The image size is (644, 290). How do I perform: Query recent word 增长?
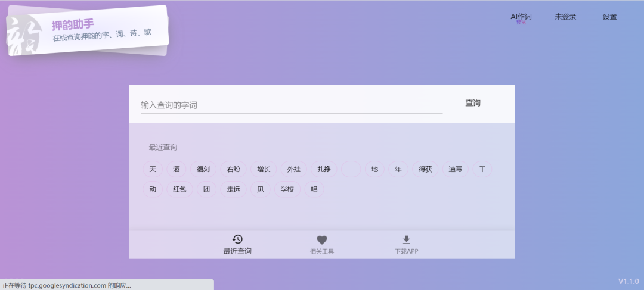tap(264, 169)
